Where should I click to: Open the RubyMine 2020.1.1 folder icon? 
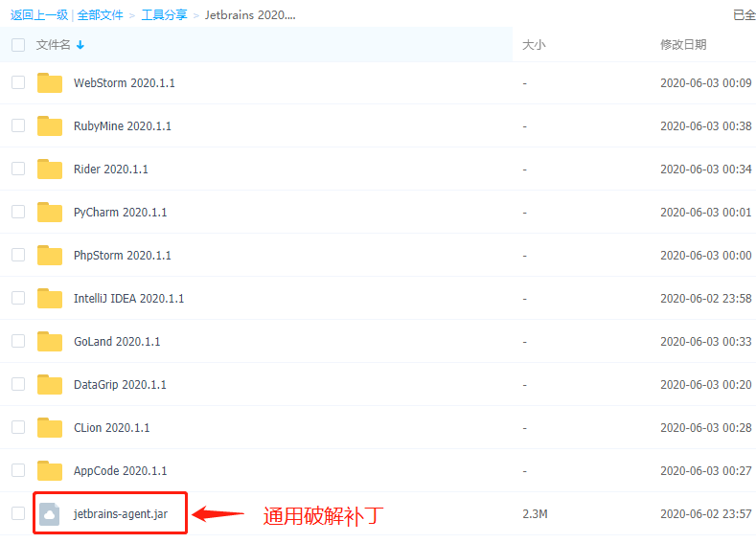click(x=50, y=125)
